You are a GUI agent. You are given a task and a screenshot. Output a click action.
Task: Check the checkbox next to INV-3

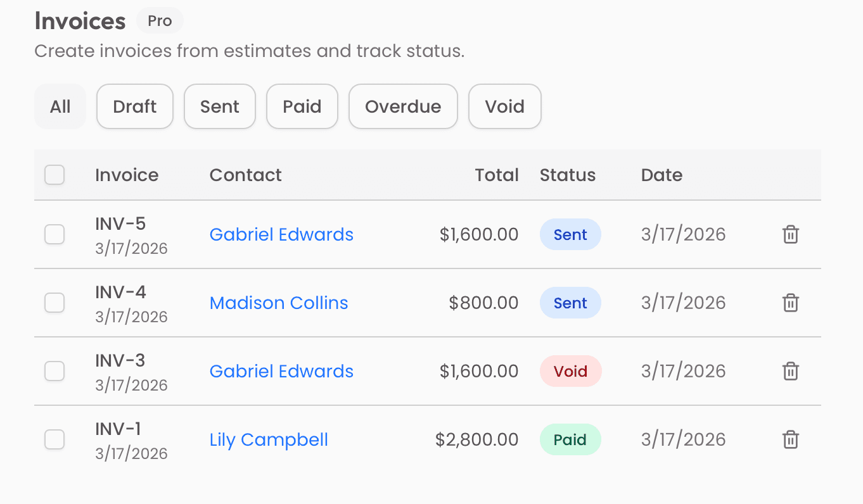point(54,371)
